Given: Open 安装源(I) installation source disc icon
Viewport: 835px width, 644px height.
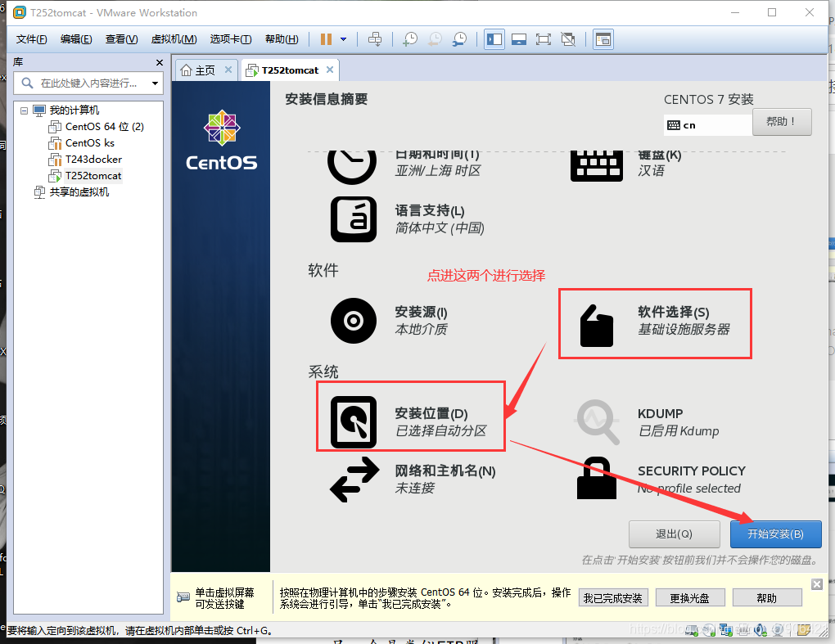Looking at the screenshot, I should tap(354, 321).
